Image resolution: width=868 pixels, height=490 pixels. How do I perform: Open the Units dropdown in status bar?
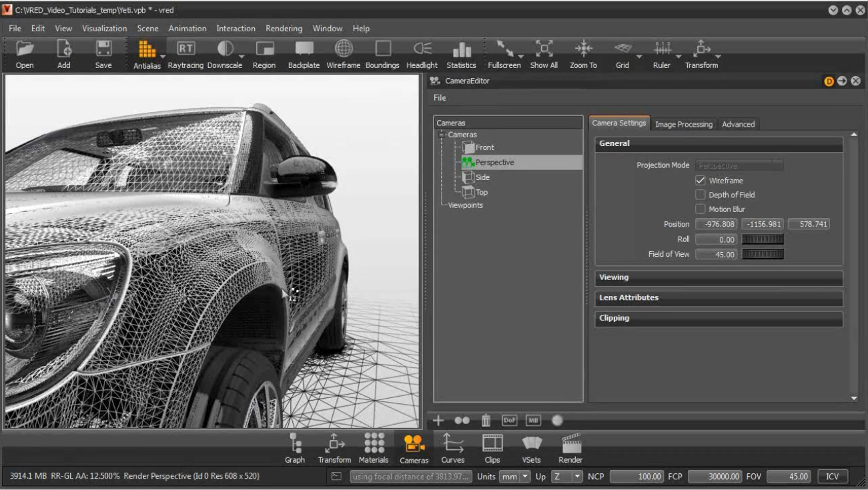[x=516, y=477]
